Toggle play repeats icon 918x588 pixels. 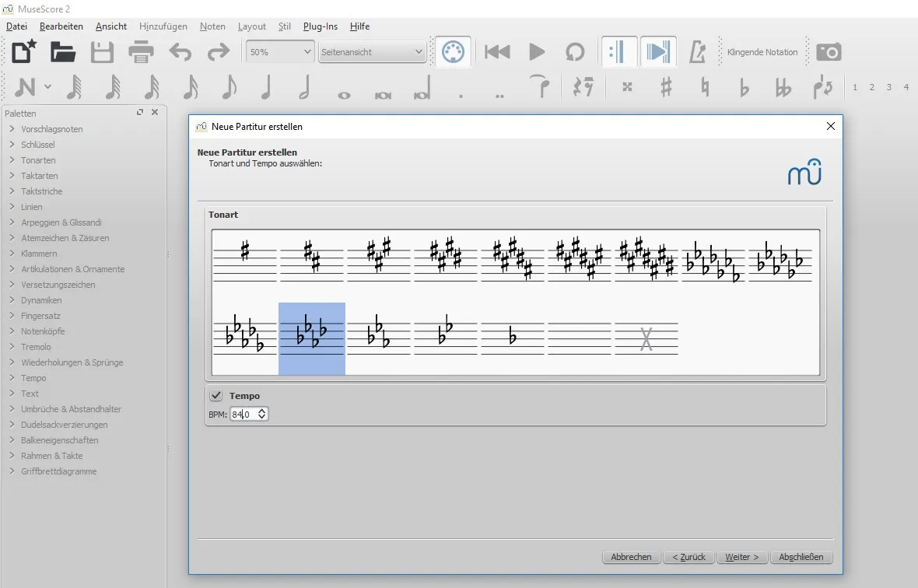click(x=618, y=52)
